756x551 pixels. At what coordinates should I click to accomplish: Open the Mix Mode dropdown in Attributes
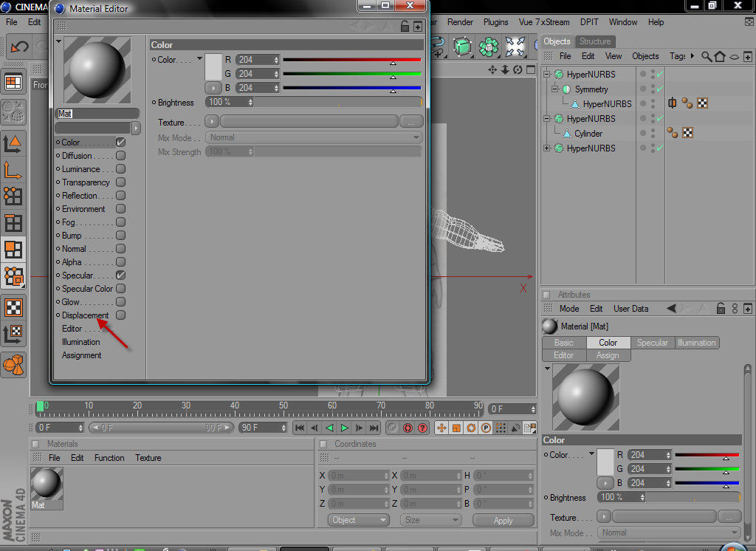669,533
